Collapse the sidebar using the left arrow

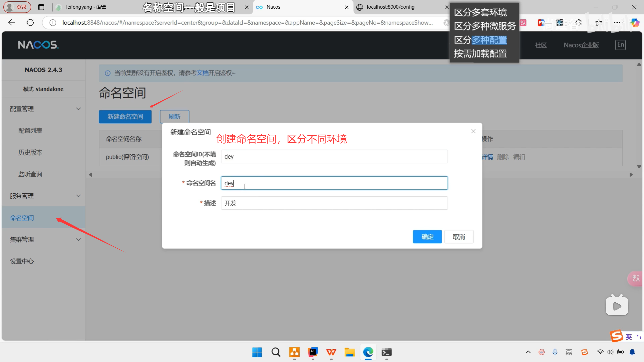(x=90, y=174)
